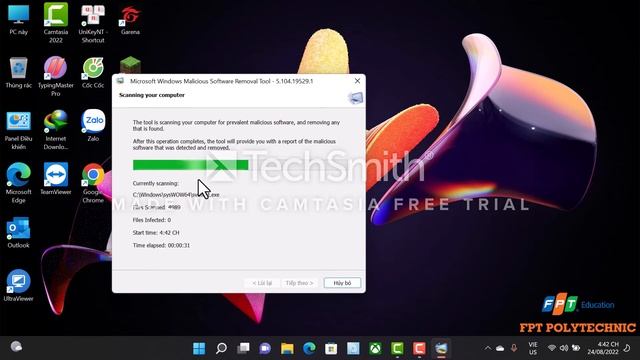Open the moon notification icon beside the clock

tap(627, 348)
